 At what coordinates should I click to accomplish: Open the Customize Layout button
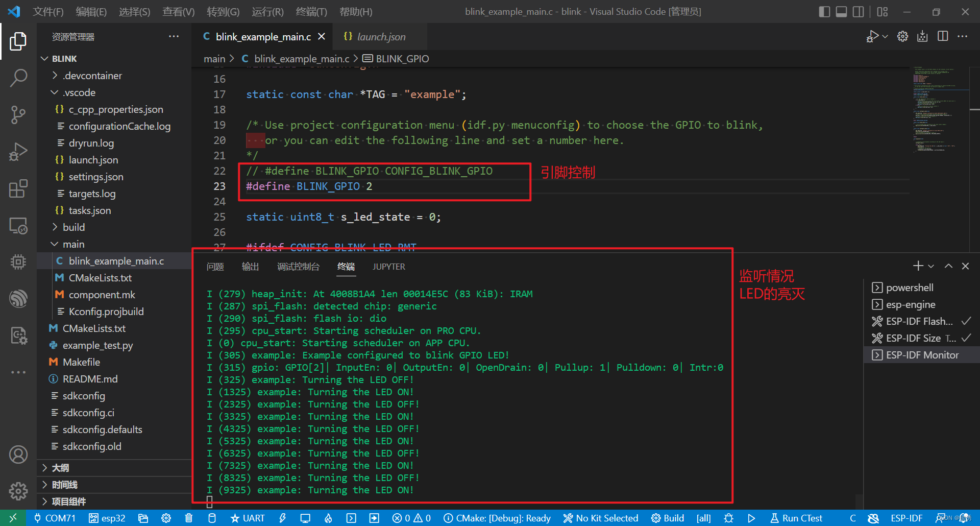[883, 11]
